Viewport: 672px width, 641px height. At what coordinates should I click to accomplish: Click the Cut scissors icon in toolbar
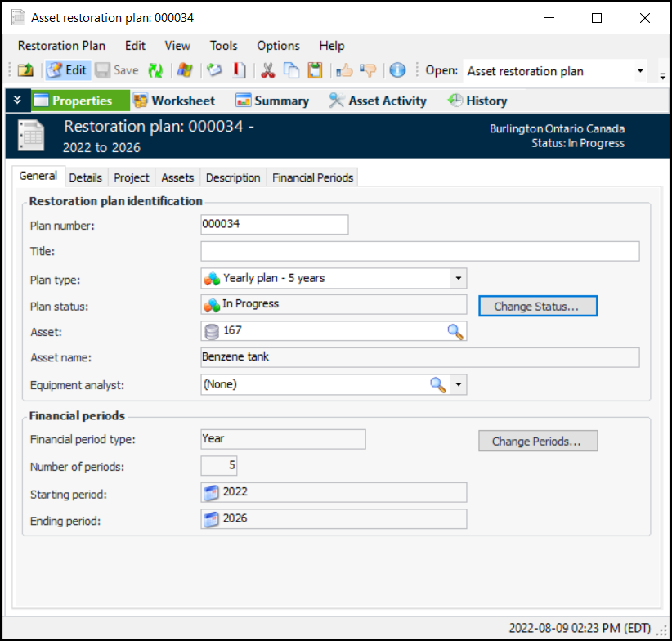click(x=267, y=70)
